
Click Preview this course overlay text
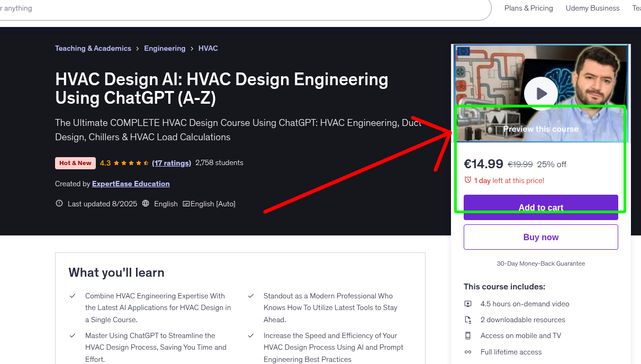[x=540, y=129]
